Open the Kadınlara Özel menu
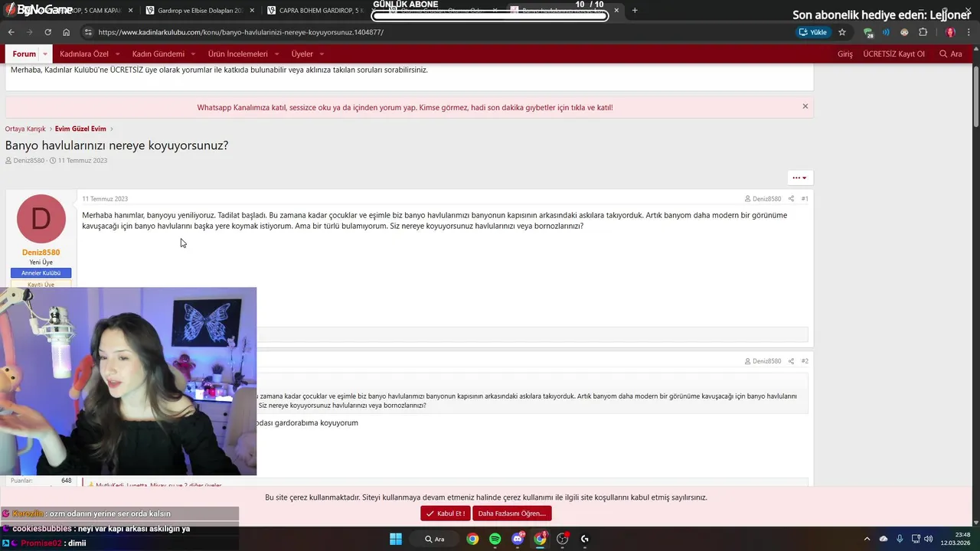The width and height of the screenshot is (980, 551). [84, 54]
